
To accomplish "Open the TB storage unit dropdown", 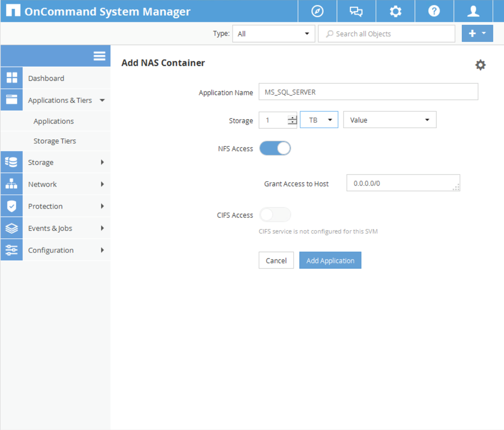I will pos(319,120).
